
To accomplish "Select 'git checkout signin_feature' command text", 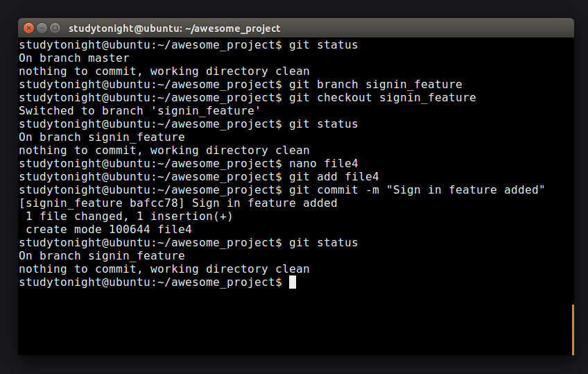I will click(x=383, y=98).
